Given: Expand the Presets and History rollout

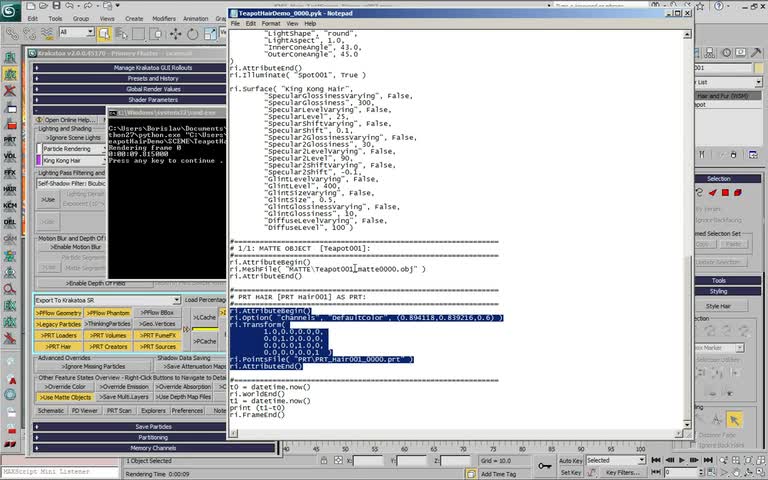Looking at the screenshot, I should 131,78.
